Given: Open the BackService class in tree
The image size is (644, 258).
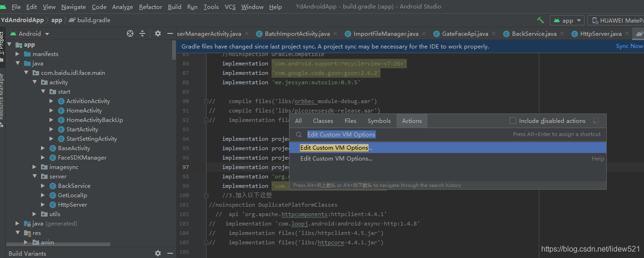Looking at the screenshot, I should [x=74, y=186].
